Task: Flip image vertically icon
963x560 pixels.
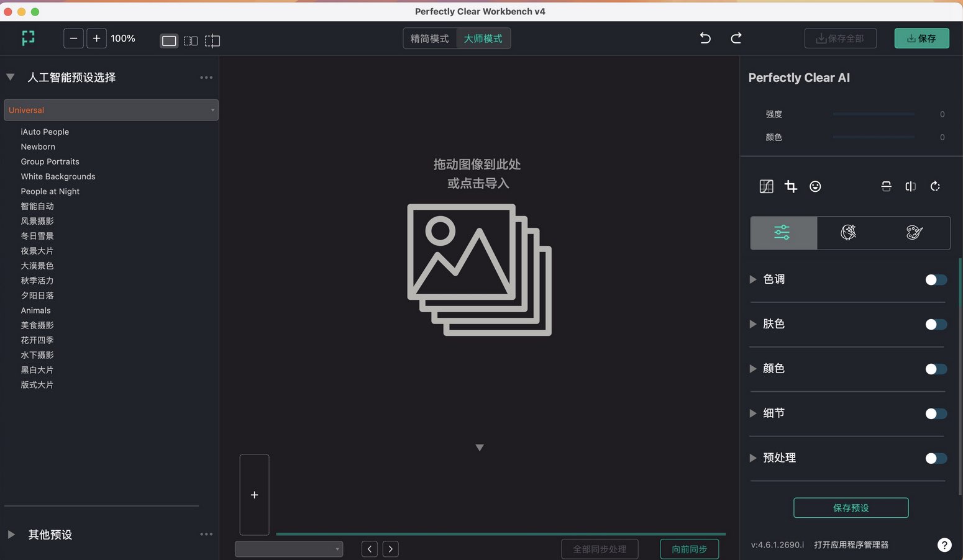Action: pos(887,186)
